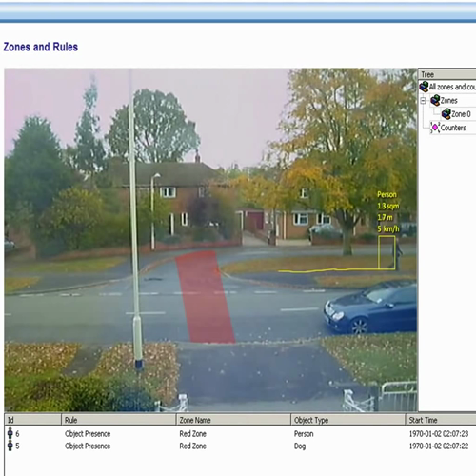
Task: Select the Counters tree item
Action: click(453, 128)
